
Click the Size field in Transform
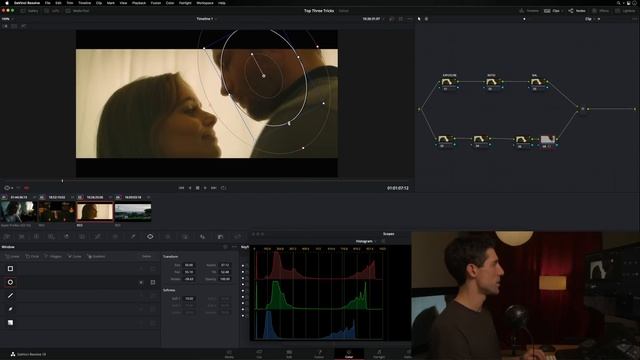(x=189, y=265)
